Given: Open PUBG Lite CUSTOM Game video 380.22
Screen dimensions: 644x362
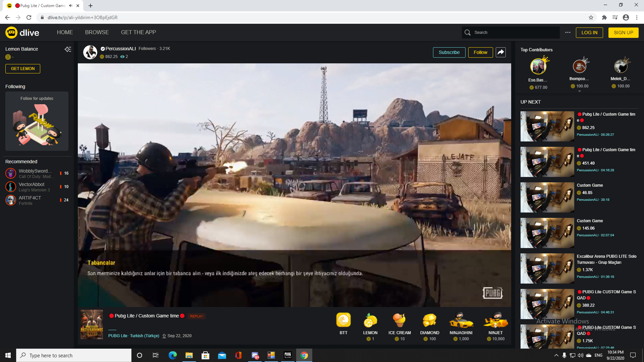Looking at the screenshot, I should coord(579,304).
